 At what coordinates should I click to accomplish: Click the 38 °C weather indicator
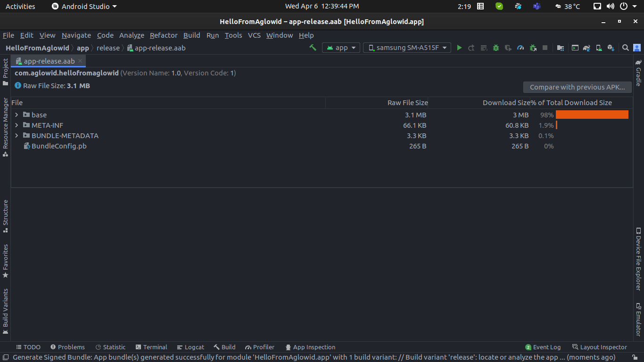tap(568, 6)
